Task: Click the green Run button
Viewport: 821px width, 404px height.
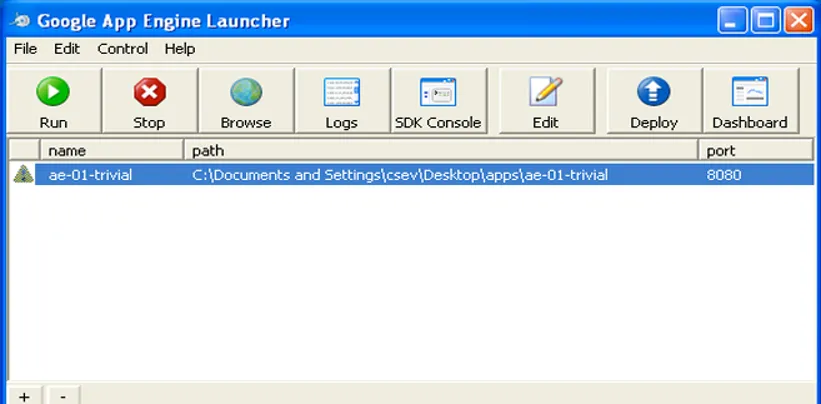Action: 53,100
